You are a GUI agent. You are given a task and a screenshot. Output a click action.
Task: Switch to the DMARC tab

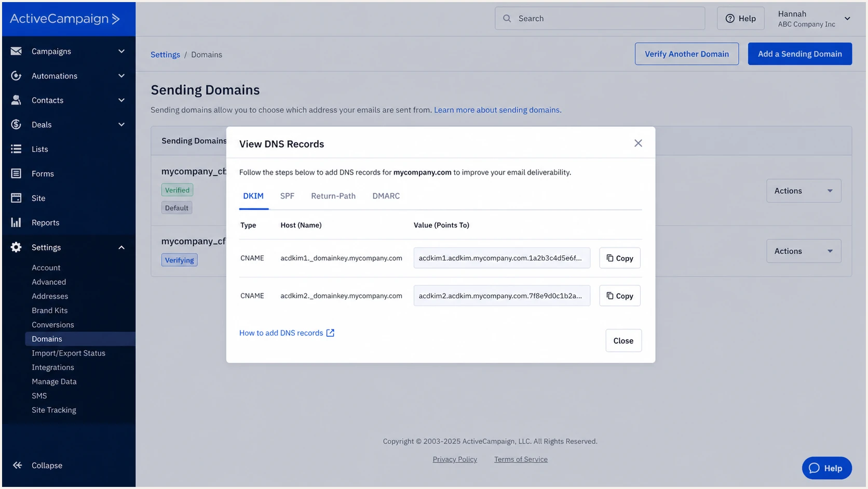tap(386, 196)
